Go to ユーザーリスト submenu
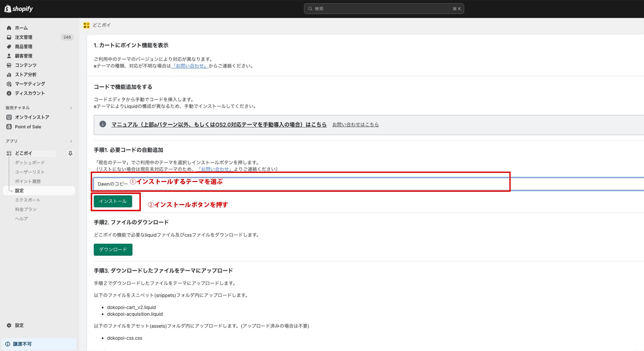Viewport: 644px width, 351px height. tap(30, 172)
